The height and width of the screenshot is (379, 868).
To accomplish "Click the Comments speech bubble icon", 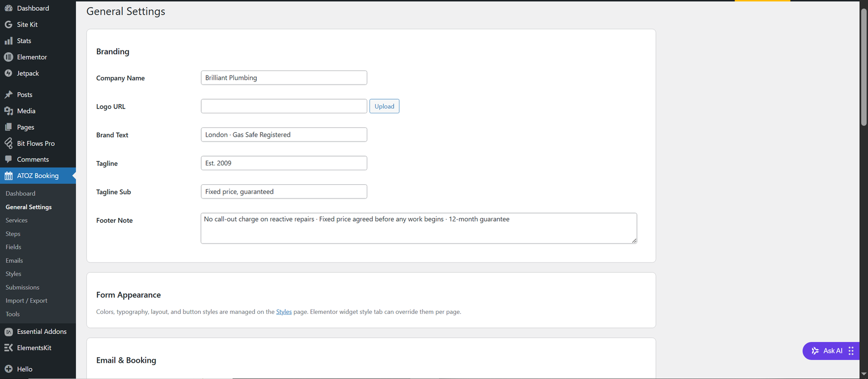I will click(x=9, y=159).
